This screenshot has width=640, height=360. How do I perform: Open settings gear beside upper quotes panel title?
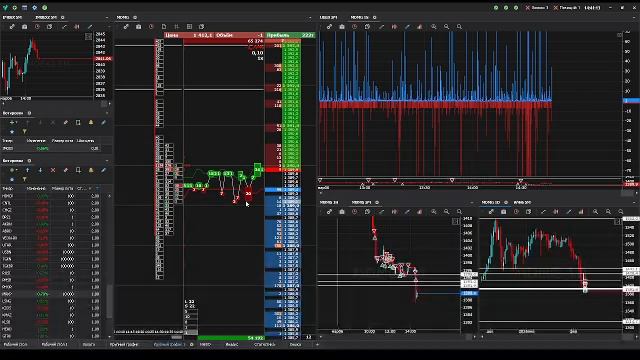click(x=29, y=113)
